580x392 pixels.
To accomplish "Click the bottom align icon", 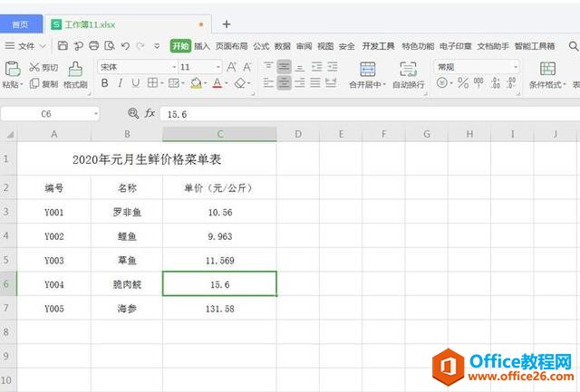I will pyautogui.click(x=300, y=67).
